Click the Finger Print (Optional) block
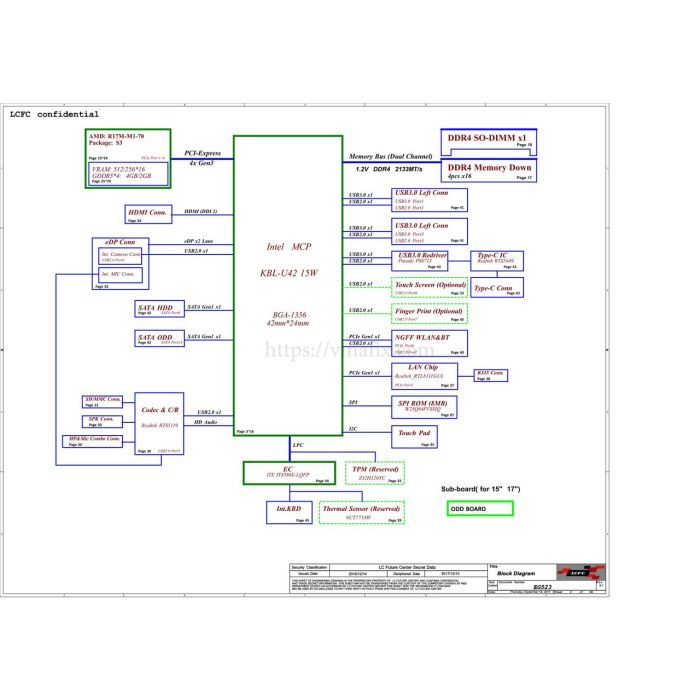This screenshot has width=700, height=700. pos(429,314)
